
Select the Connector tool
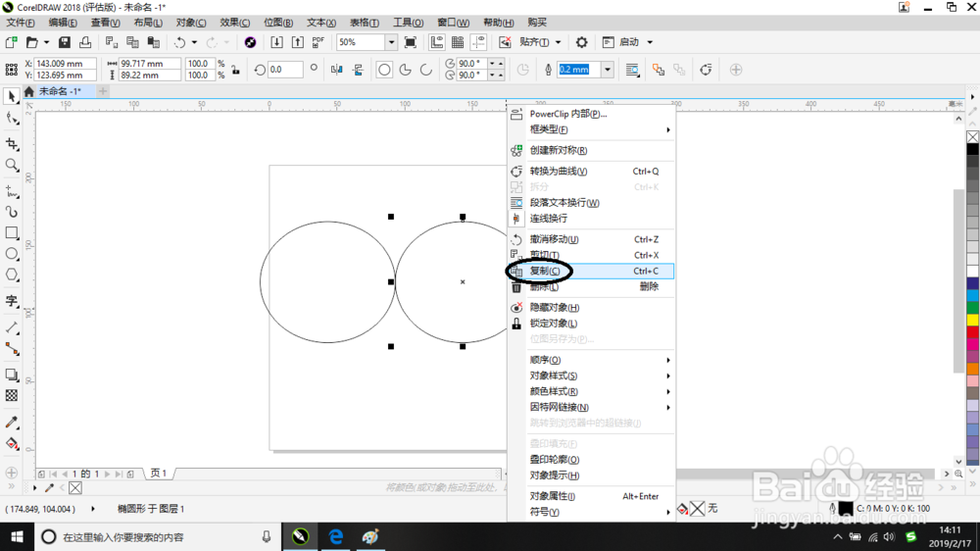tap(11, 348)
